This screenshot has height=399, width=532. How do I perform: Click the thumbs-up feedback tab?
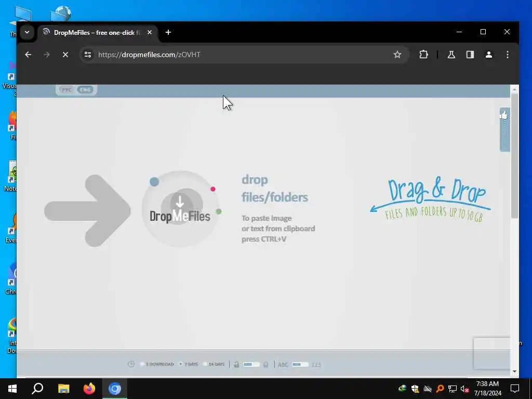[x=504, y=129]
